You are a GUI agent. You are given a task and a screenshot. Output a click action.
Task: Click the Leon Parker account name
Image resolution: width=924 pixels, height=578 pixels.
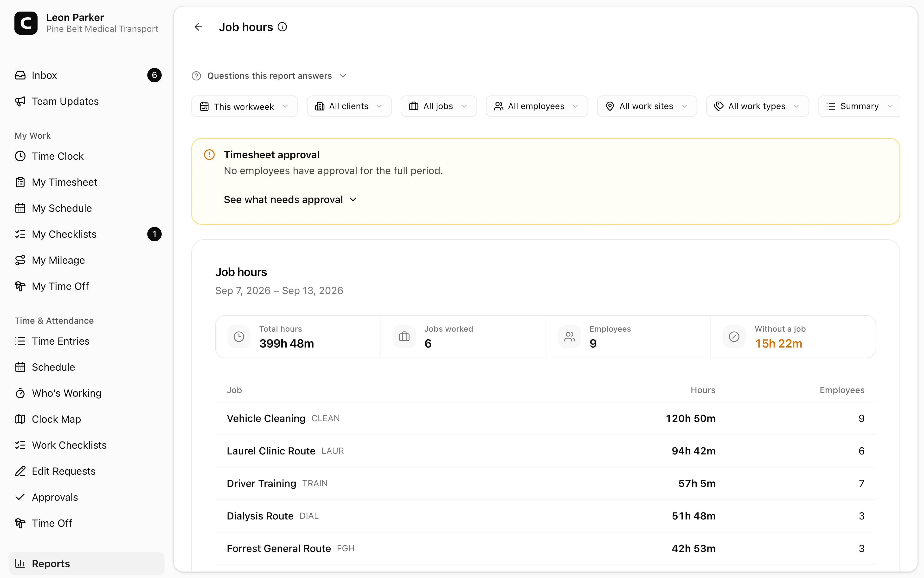75,18
